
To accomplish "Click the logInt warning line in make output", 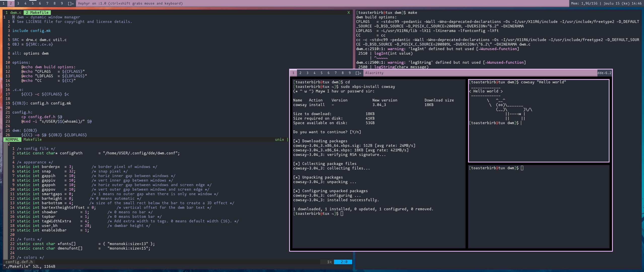I will (x=437, y=49).
